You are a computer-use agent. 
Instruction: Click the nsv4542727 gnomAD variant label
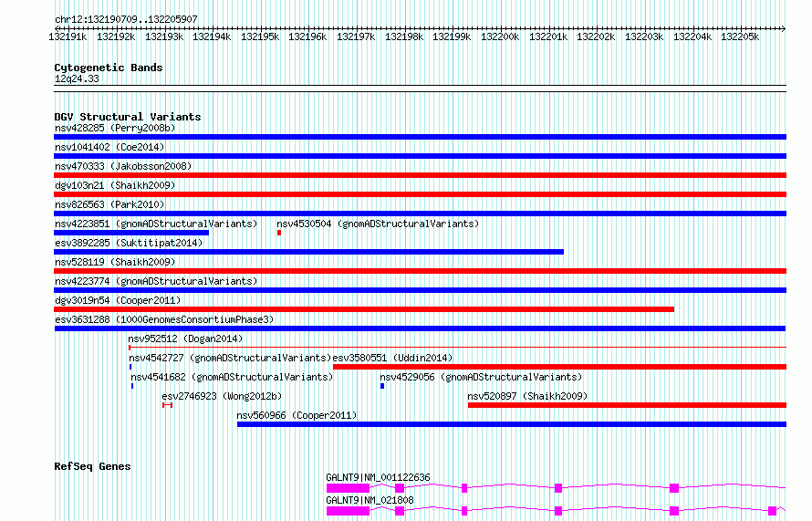pos(230,358)
